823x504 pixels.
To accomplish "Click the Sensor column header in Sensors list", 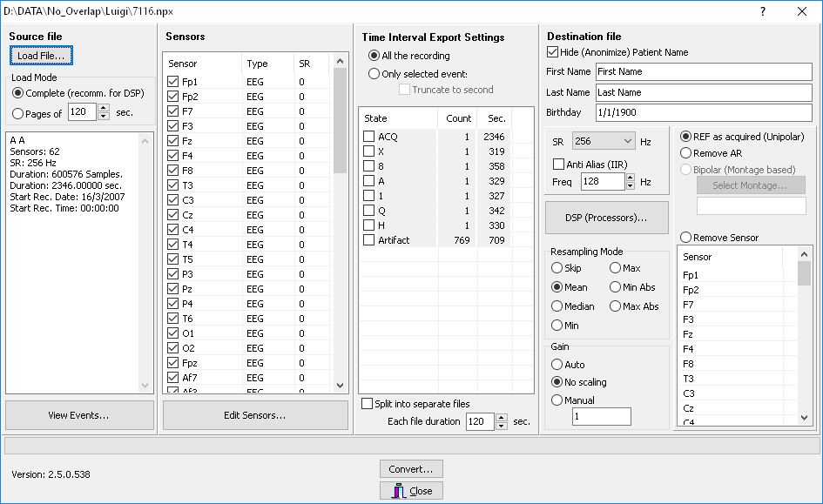I will click(x=203, y=64).
